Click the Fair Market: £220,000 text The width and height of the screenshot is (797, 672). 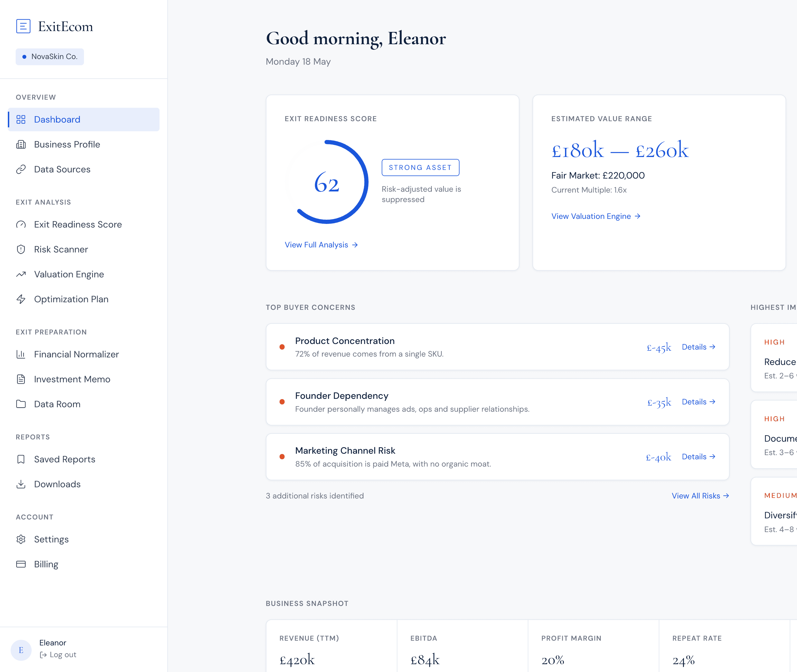[x=598, y=175]
